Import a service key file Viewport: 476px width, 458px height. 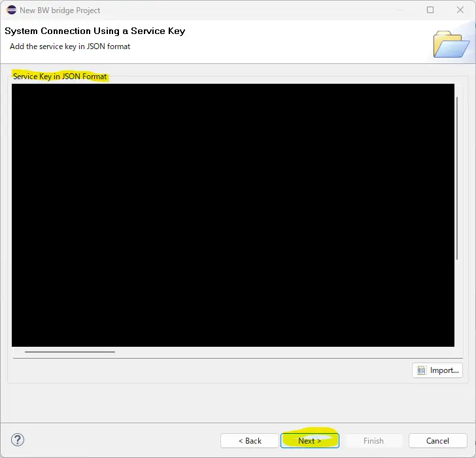[437, 370]
